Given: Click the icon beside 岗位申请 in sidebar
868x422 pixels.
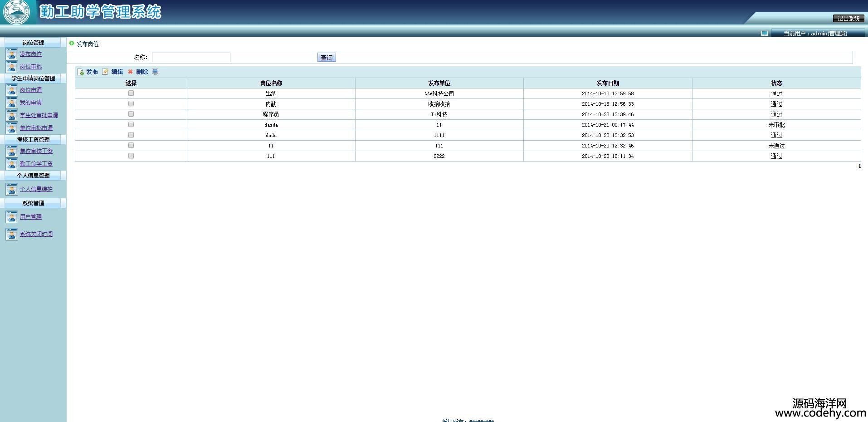Looking at the screenshot, I should coord(12,90).
